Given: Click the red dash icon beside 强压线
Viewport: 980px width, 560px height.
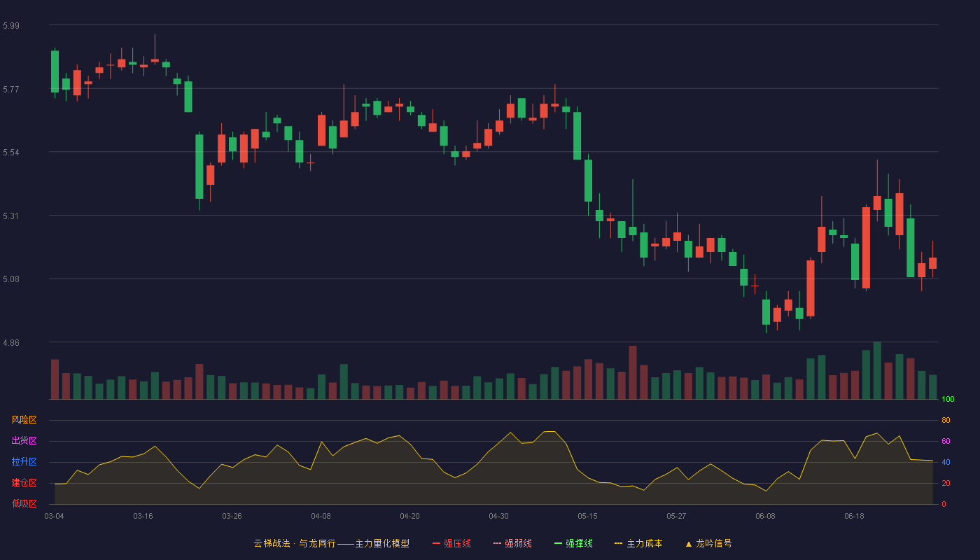Looking at the screenshot, I should click(x=436, y=543).
